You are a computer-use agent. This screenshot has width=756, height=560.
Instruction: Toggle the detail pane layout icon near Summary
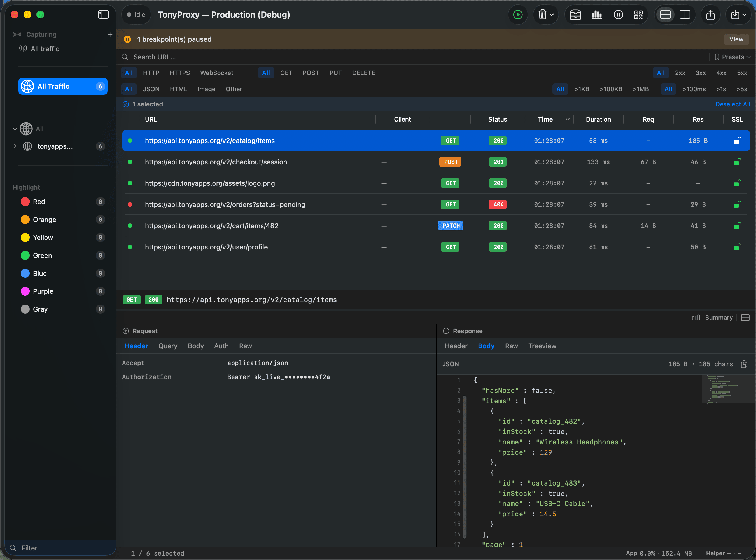pyautogui.click(x=745, y=318)
